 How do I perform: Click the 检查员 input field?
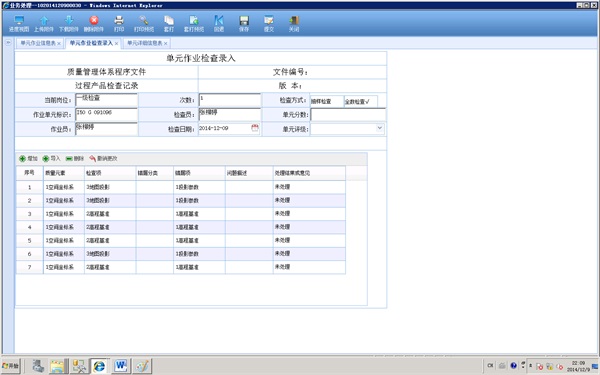(x=230, y=114)
